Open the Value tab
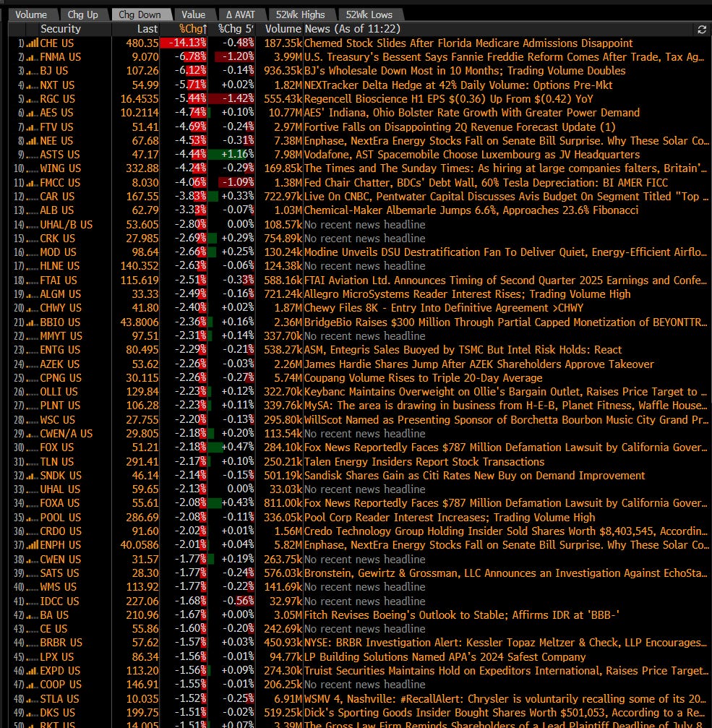This screenshot has width=712, height=728. (x=193, y=15)
